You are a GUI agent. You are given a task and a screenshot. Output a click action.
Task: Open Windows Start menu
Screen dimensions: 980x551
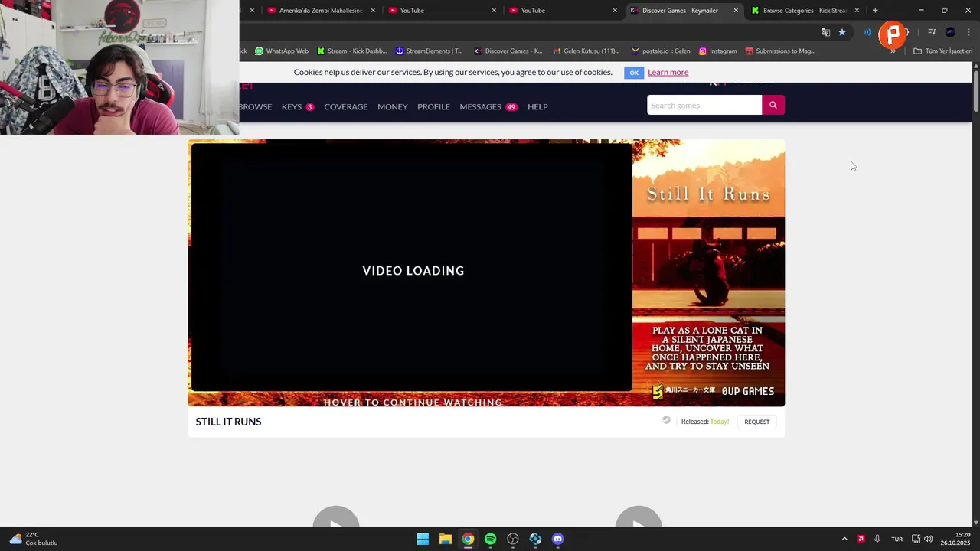[423, 539]
